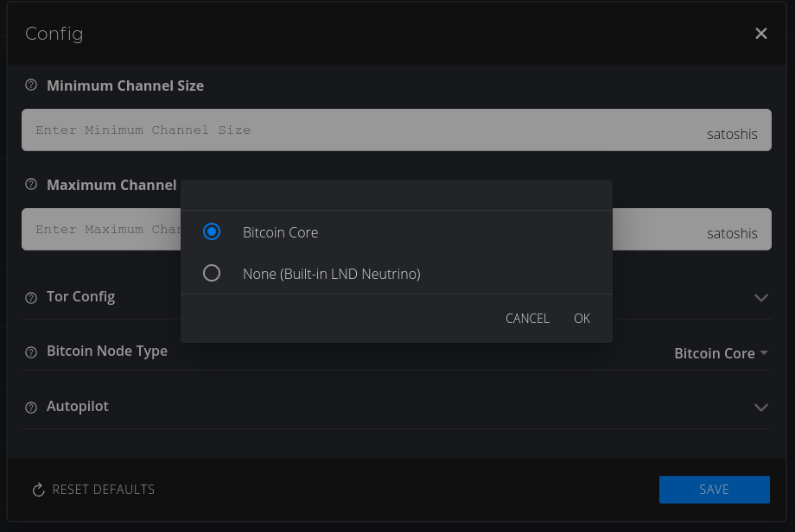
Task: Click the RESET DEFAULTS text
Action: (103, 490)
